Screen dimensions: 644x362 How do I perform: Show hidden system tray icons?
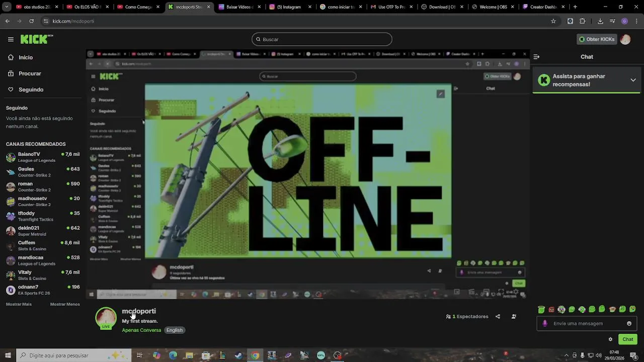click(x=567, y=355)
